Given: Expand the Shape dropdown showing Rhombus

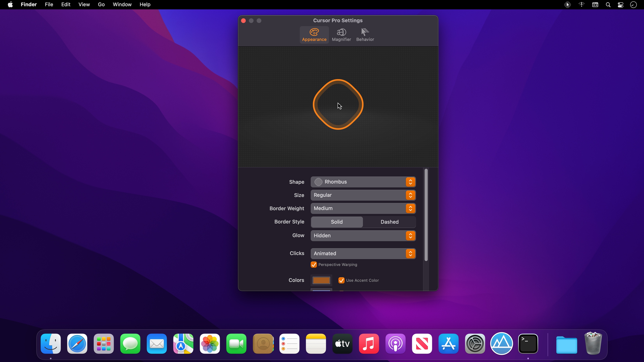Looking at the screenshot, I should pos(363,182).
